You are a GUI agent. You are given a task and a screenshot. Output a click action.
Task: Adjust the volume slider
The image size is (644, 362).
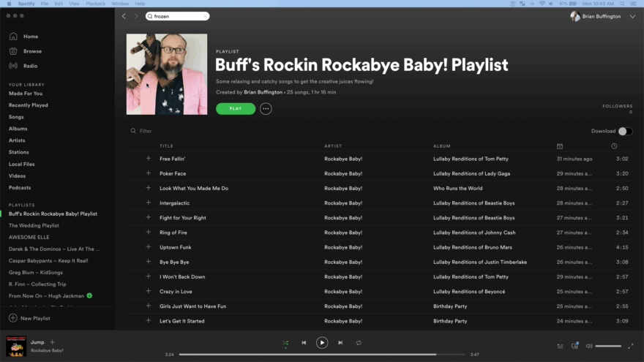pyautogui.click(x=608, y=346)
